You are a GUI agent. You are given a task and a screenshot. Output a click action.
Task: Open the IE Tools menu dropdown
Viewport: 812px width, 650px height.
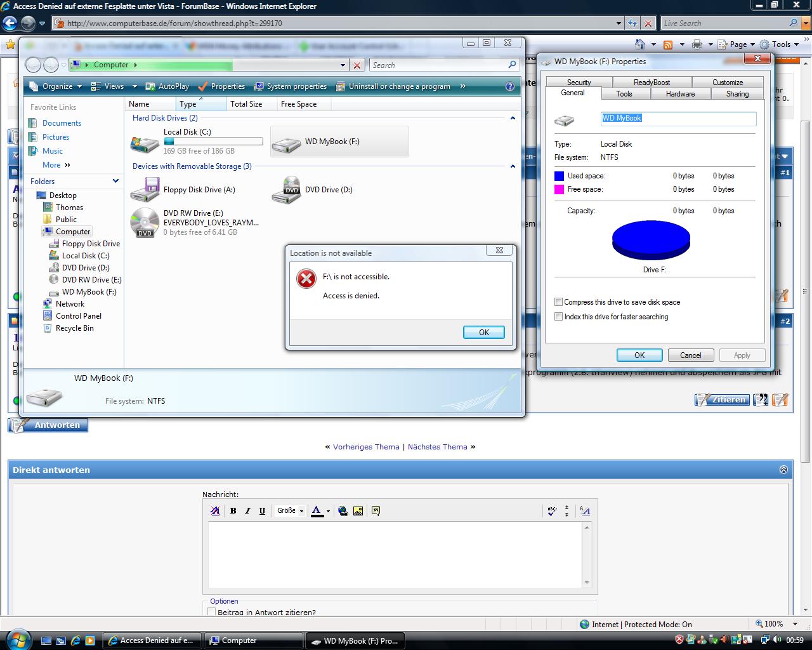tap(780, 44)
